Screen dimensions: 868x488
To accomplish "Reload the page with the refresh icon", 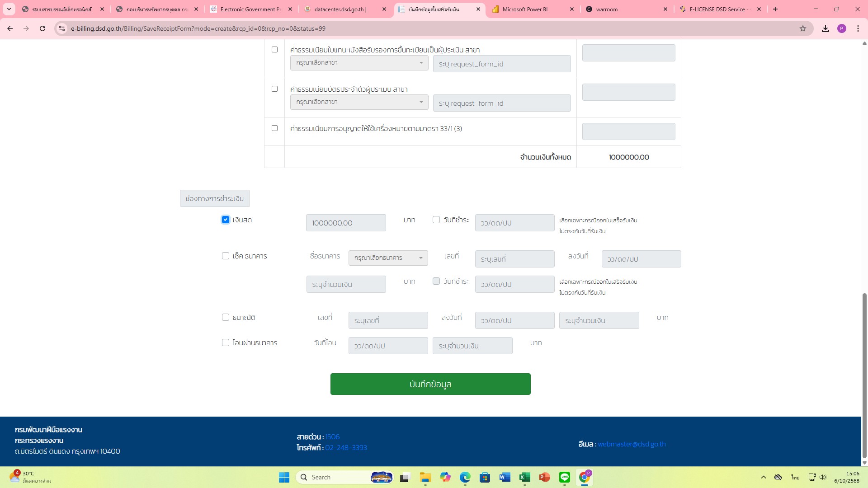I will pyautogui.click(x=42, y=28).
